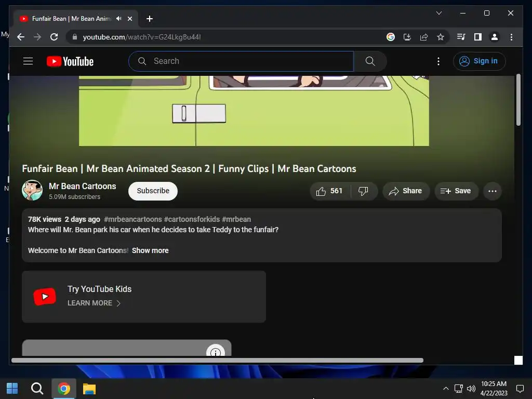Click the Try YouTube Kids heading

[99, 289]
